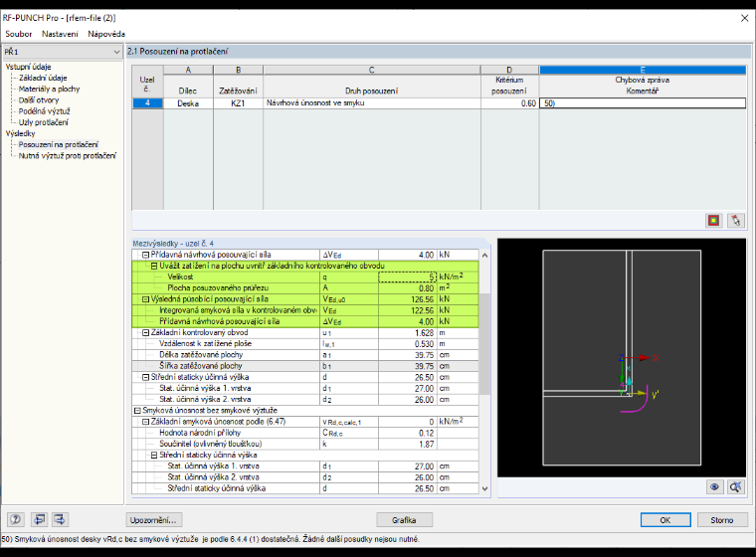Collapse Smyková únosnost bez smykové výztuže
Screen dimensions: 756x557
point(137,411)
